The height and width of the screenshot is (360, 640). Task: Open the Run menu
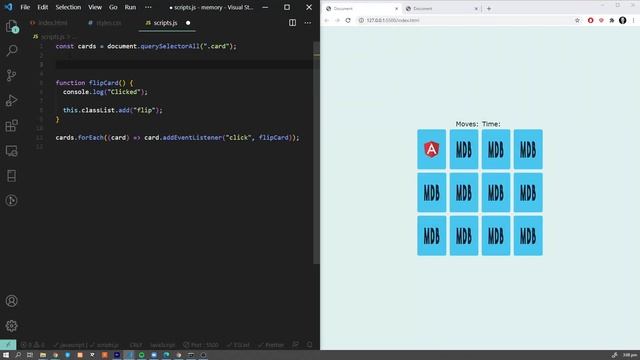[x=130, y=7]
